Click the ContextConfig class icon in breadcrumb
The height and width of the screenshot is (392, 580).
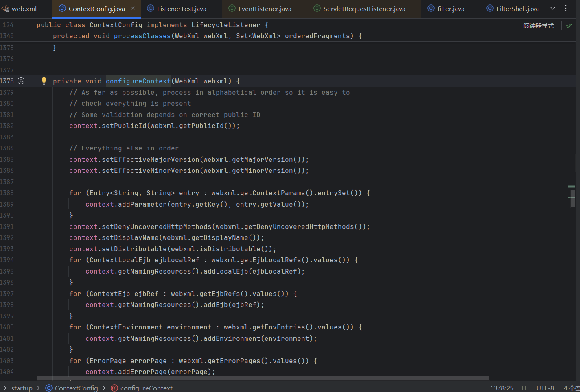pyautogui.click(x=49, y=388)
